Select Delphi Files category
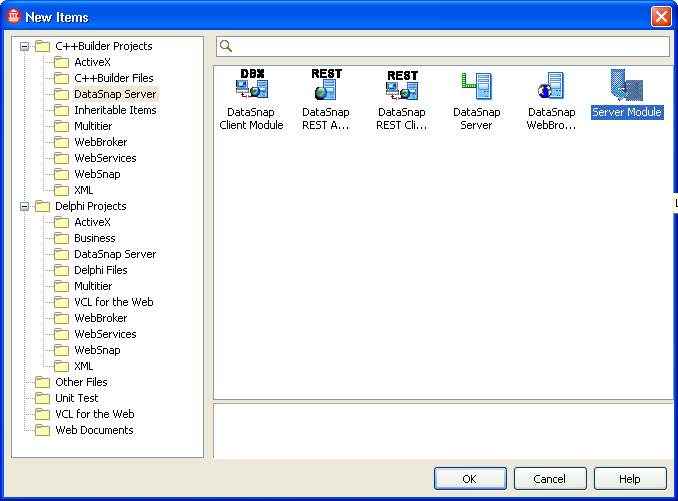Image resolution: width=678 pixels, height=501 pixels. tap(101, 270)
